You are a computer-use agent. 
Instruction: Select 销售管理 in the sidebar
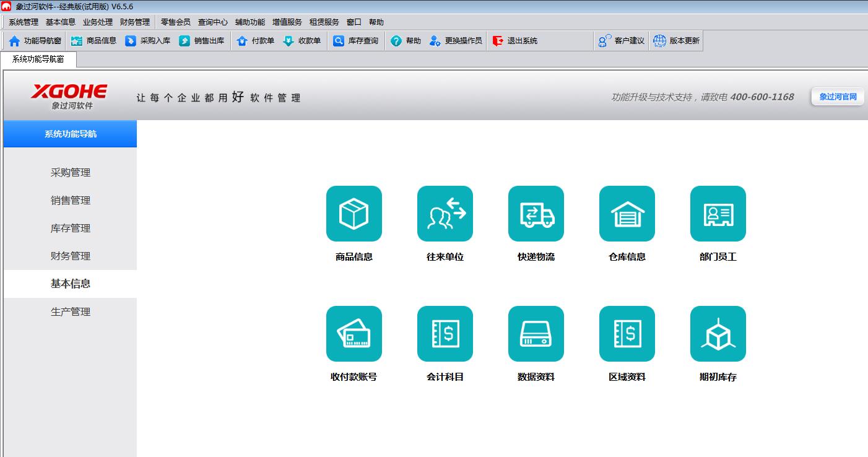pos(71,201)
